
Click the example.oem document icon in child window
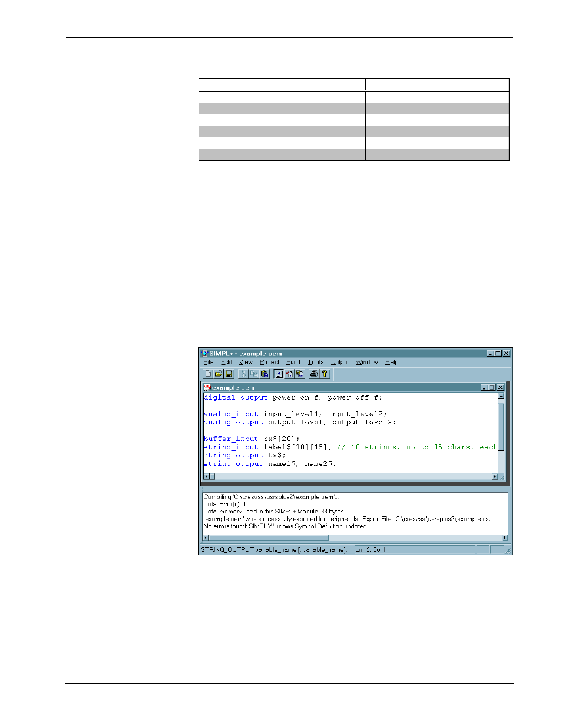coord(207,387)
